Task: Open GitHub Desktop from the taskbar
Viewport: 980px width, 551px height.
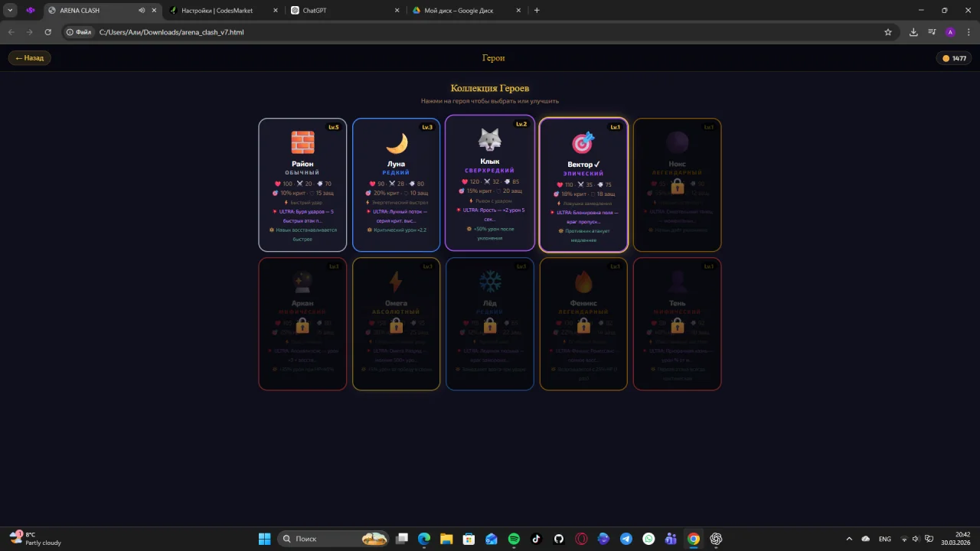Action: 559,539
